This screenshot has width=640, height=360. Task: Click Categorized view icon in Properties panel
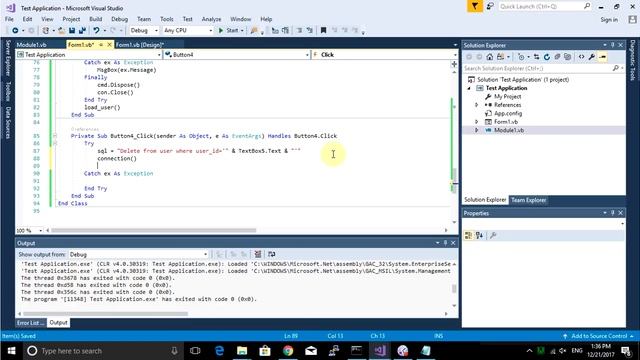click(x=469, y=236)
